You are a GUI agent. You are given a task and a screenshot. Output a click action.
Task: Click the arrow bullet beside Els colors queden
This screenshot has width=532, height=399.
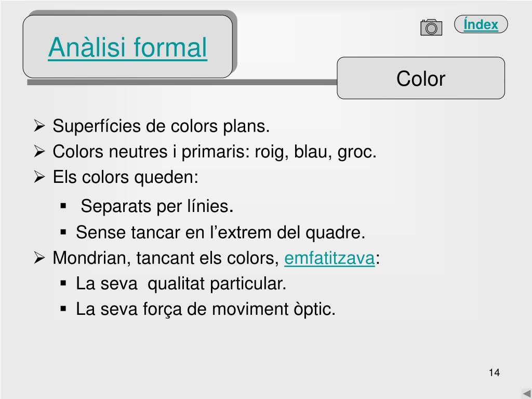point(39,177)
